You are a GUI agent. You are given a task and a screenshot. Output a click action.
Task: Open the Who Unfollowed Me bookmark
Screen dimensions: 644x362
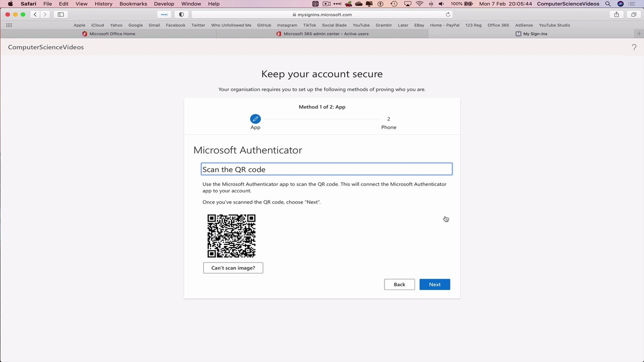(231, 25)
